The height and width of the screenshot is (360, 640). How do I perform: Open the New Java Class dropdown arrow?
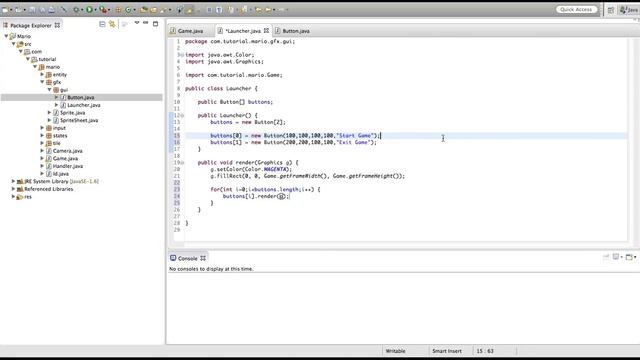point(134,10)
